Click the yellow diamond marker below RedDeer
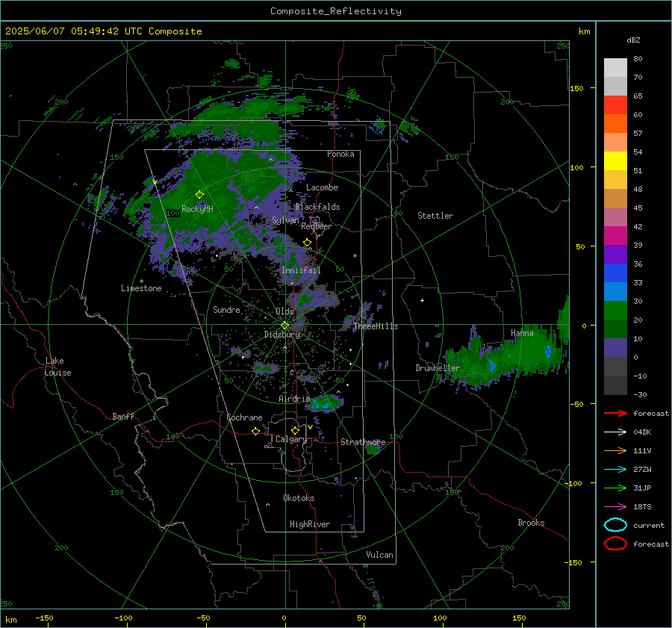This screenshot has width=672, height=628. click(307, 243)
